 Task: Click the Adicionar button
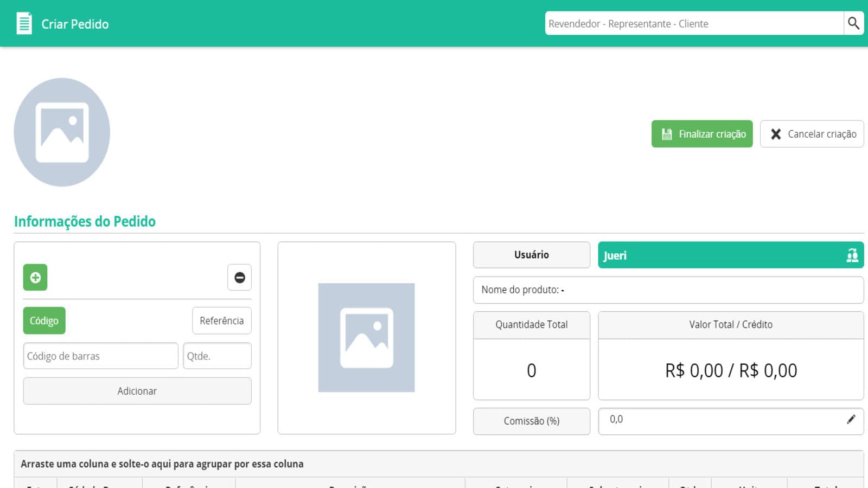[x=137, y=391]
